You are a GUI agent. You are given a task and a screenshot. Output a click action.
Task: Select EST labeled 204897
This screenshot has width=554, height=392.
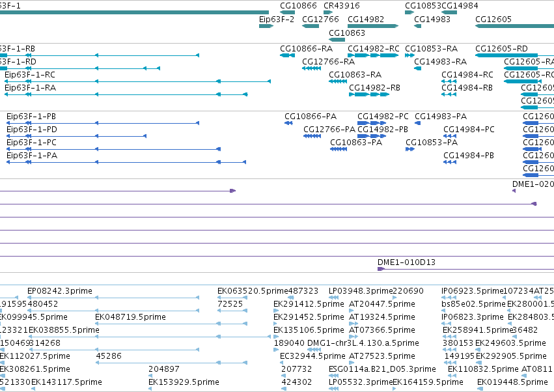click(x=164, y=369)
